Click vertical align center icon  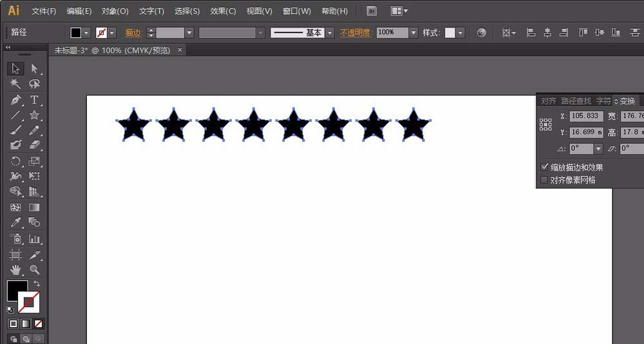click(599, 32)
